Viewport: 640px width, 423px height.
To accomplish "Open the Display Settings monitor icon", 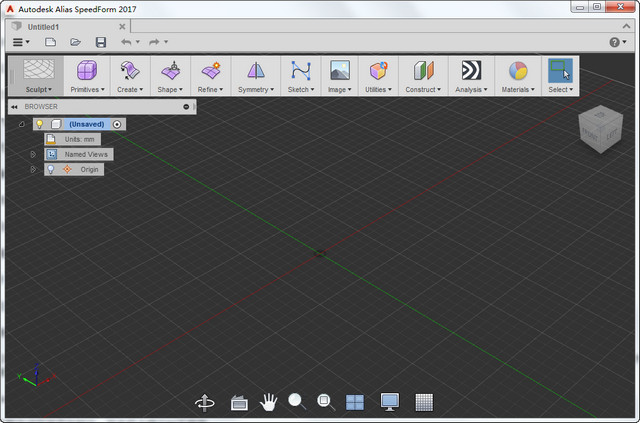I will pyautogui.click(x=389, y=402).
